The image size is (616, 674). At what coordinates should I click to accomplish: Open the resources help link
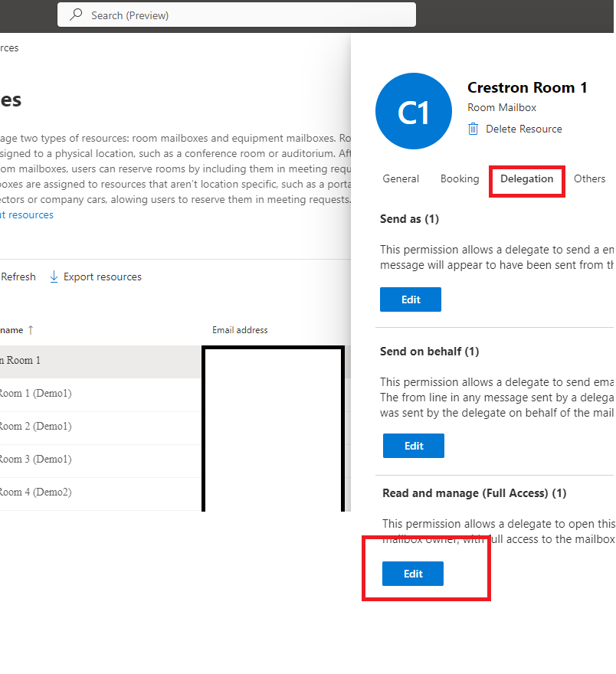tap(27, 214)
